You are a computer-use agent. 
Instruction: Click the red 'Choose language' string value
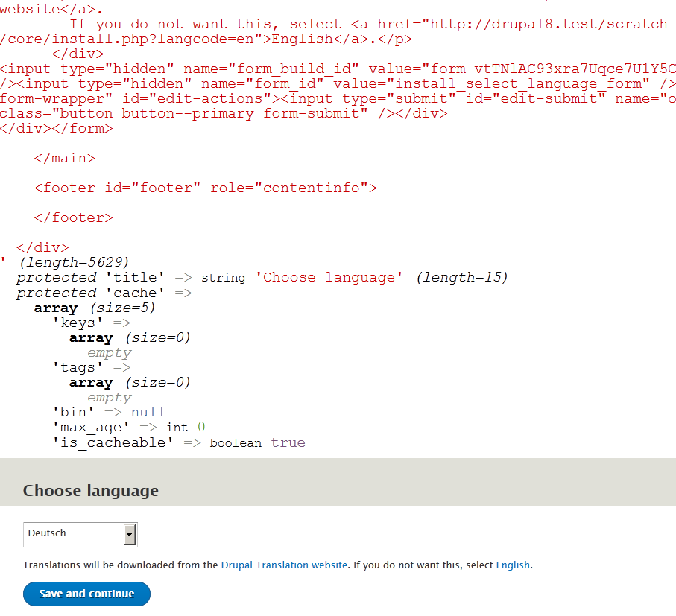point(329,277)
